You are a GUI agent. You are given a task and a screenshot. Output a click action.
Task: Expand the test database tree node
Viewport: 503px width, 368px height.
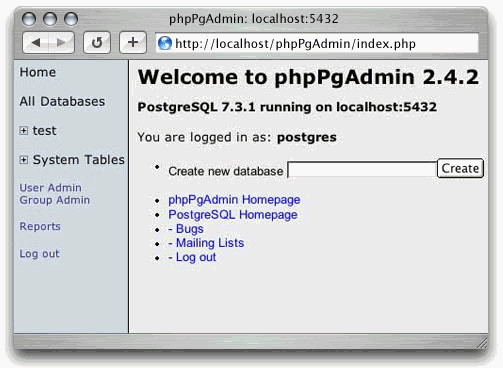point(23,130)
